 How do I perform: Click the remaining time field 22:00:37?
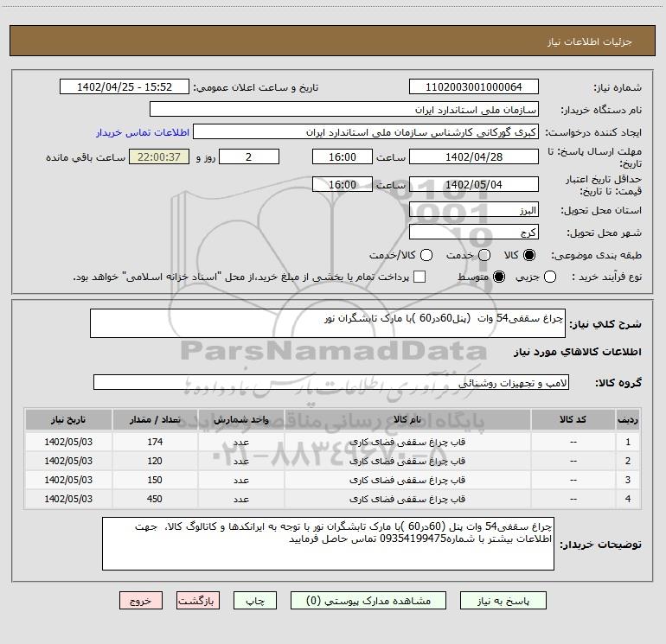[x=159, y=156]
